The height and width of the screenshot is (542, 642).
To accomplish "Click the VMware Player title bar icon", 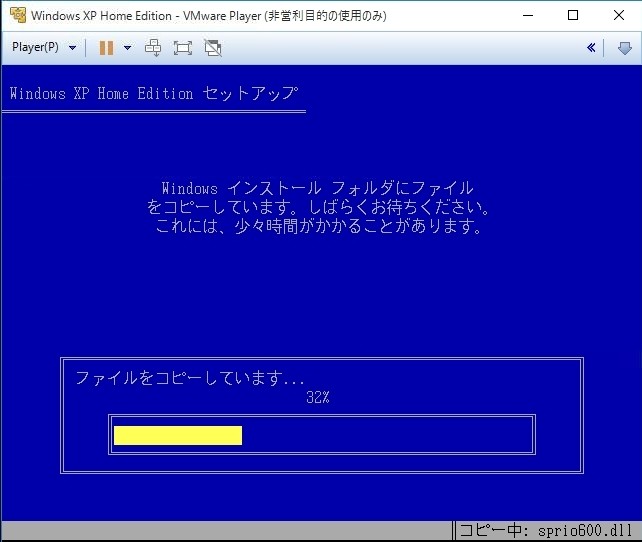I will 18,15.
